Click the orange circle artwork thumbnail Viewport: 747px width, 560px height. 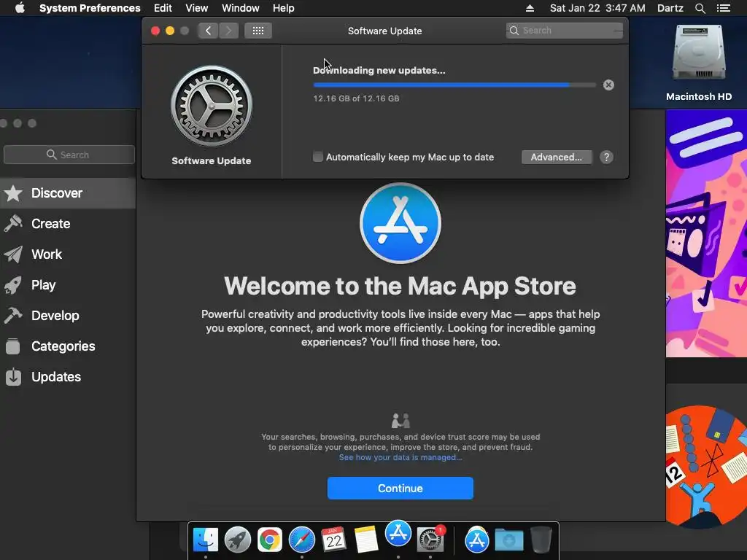pos(706,467)
